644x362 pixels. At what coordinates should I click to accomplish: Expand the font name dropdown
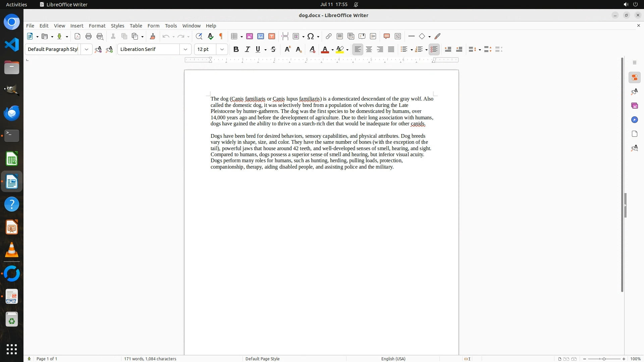(185, 49)
